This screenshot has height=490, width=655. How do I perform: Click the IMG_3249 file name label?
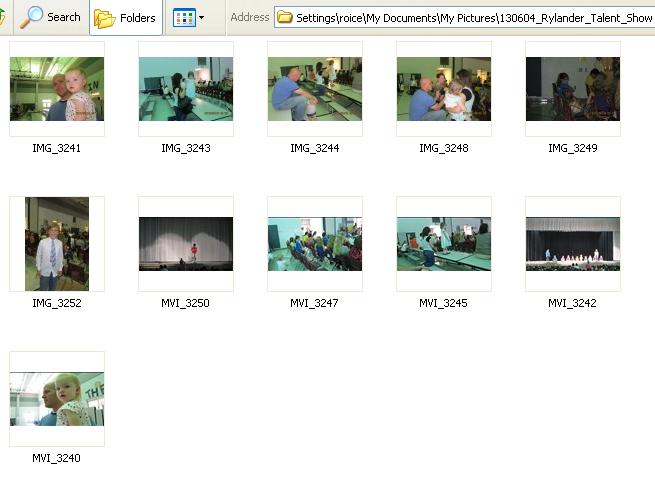point(573,148)
